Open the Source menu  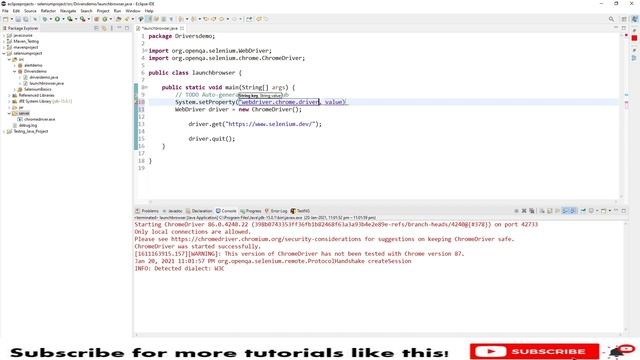(x=30, y=11)
